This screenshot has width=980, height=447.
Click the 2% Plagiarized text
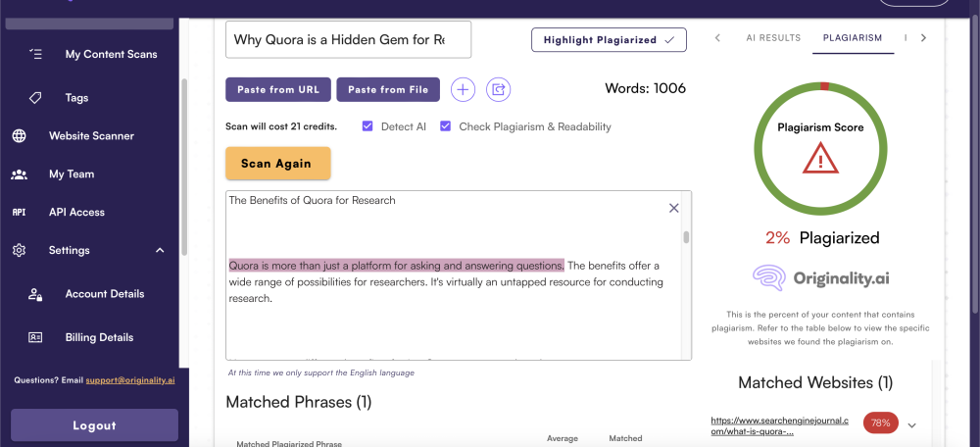(x=822, y=238)
